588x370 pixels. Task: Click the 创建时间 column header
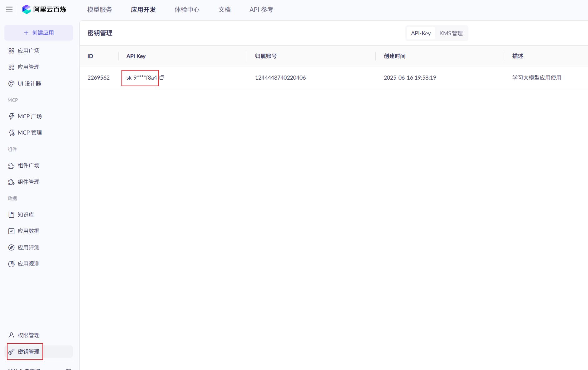click(395, 56)
